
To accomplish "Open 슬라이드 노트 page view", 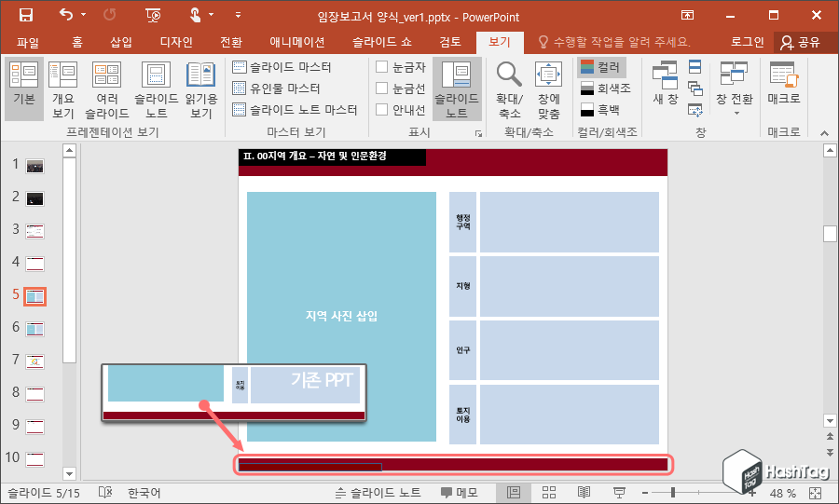I will (x=156, y=89).
